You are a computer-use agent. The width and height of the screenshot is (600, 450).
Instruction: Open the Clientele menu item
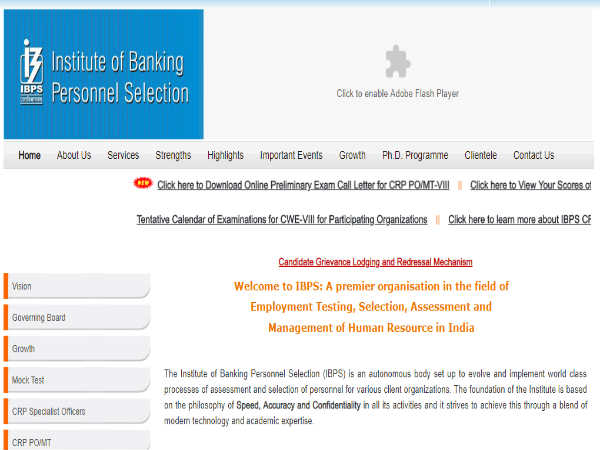pos(481,155)
